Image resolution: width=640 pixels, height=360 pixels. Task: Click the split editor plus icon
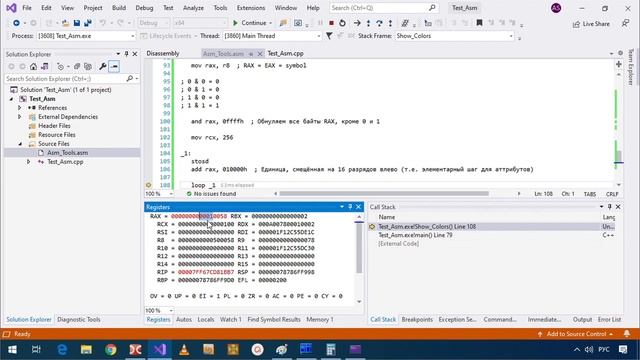(x=619, y=64)
